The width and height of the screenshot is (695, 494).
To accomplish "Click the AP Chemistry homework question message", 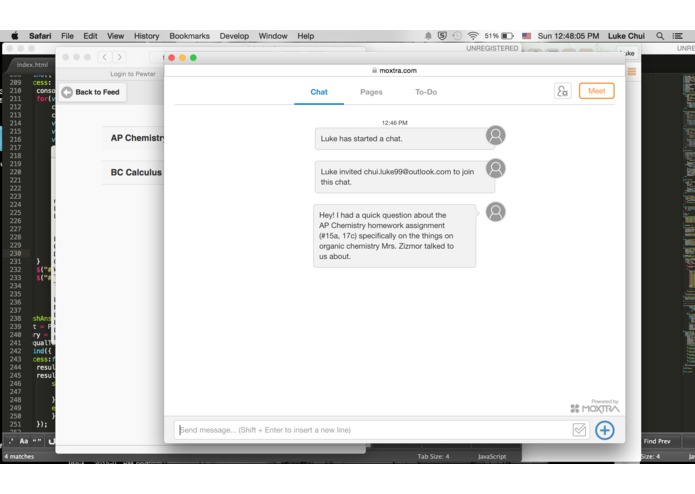I will 394,236.
